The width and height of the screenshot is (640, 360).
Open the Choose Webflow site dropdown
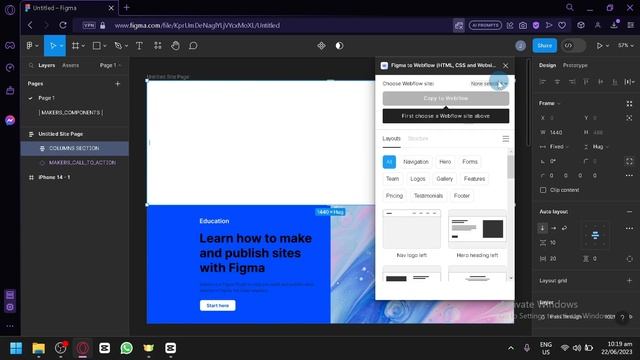(x=489, y=84)
